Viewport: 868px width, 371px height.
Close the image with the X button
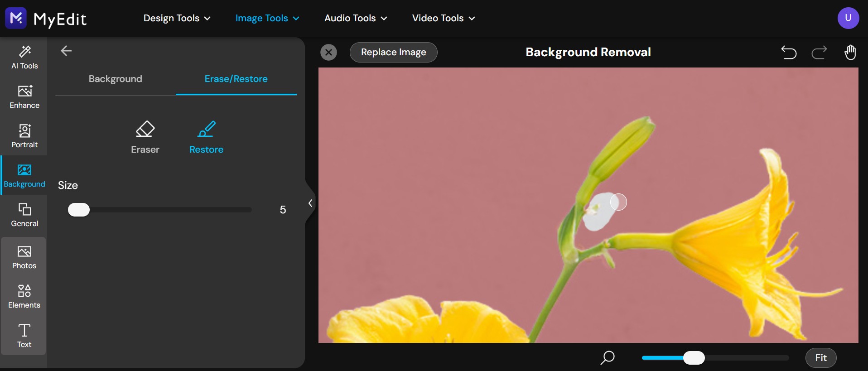tap(329, 53)
